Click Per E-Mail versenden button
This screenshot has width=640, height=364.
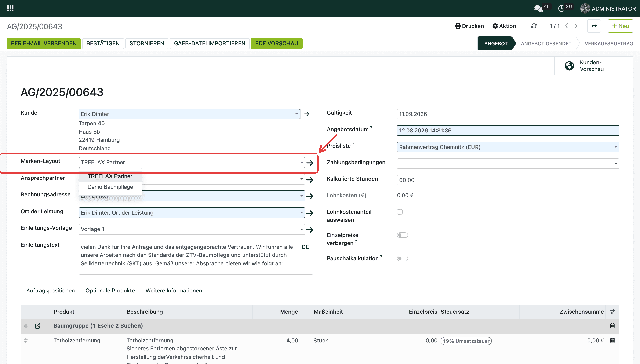44,44
